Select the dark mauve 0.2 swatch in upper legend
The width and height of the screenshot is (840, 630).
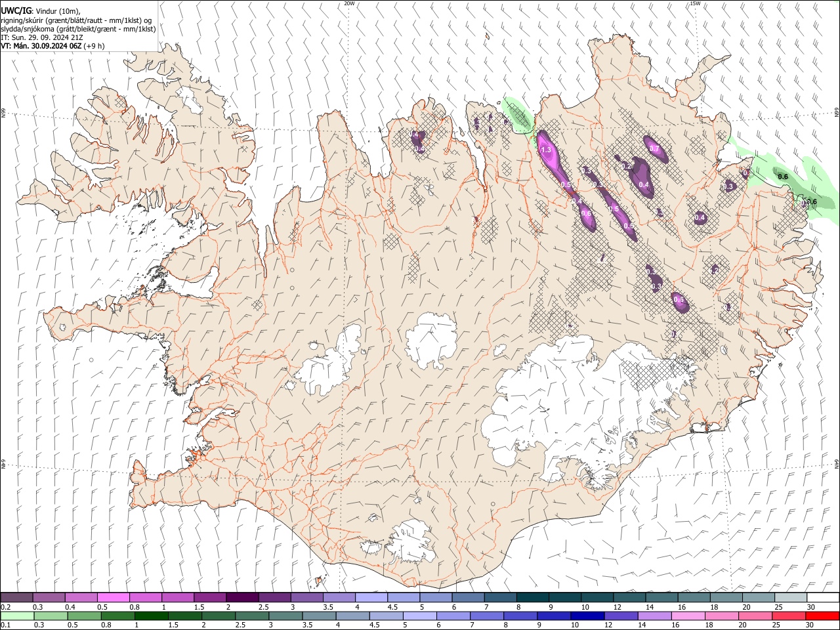click(16, 597)
